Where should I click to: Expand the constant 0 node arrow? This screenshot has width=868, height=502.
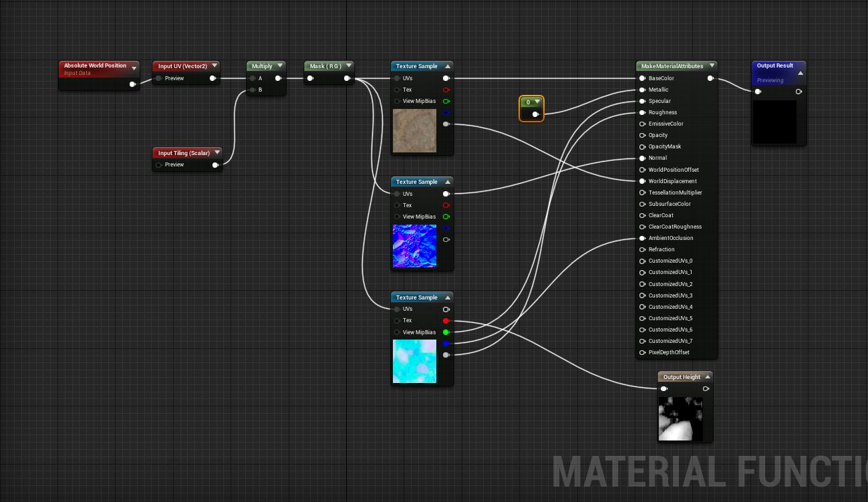pos(537,102)
